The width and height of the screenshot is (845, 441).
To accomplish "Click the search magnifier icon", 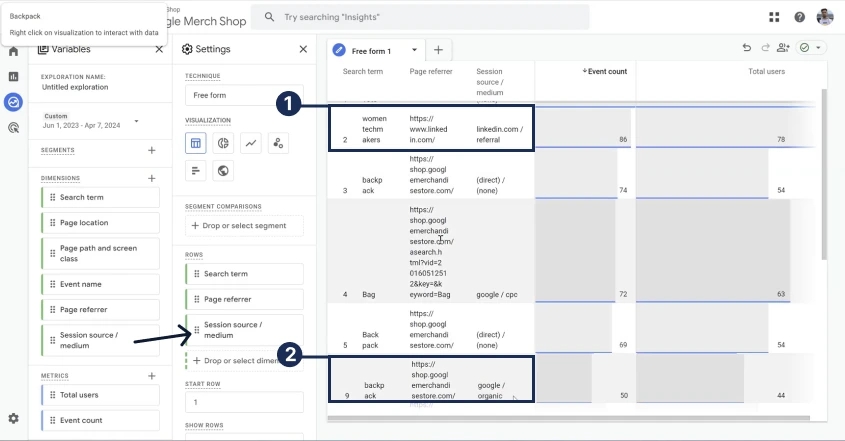I will pos(269,17).
